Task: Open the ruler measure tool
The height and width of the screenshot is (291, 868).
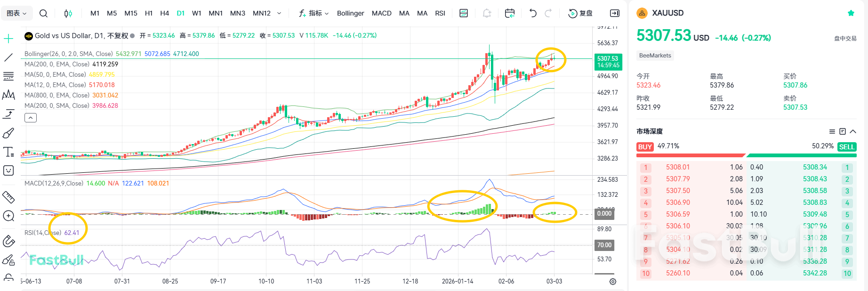Action: [8, 197]
